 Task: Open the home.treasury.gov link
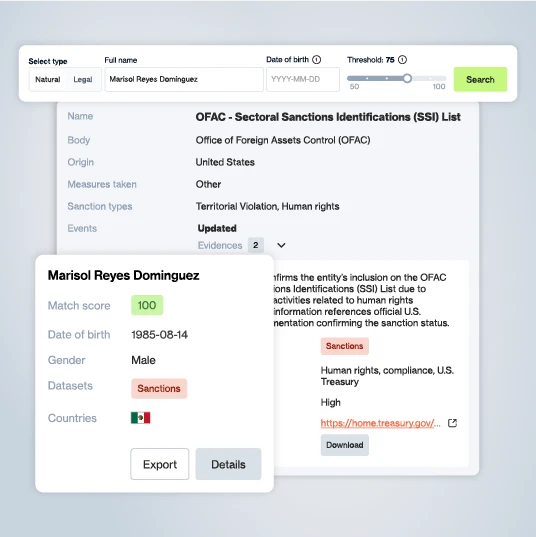pyautogui.click(x=381, y=423)
